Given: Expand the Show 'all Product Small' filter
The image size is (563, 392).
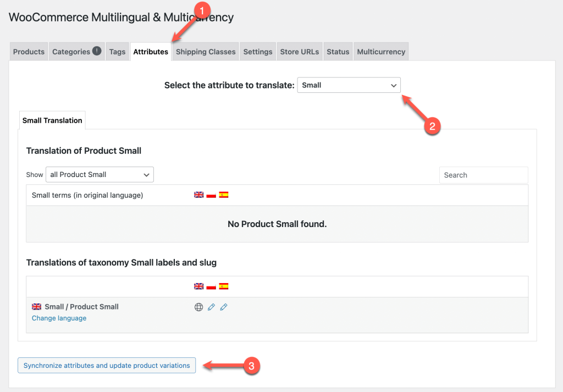Looking at the screenshot, I should pyautogui.click(x=100, y=174).
